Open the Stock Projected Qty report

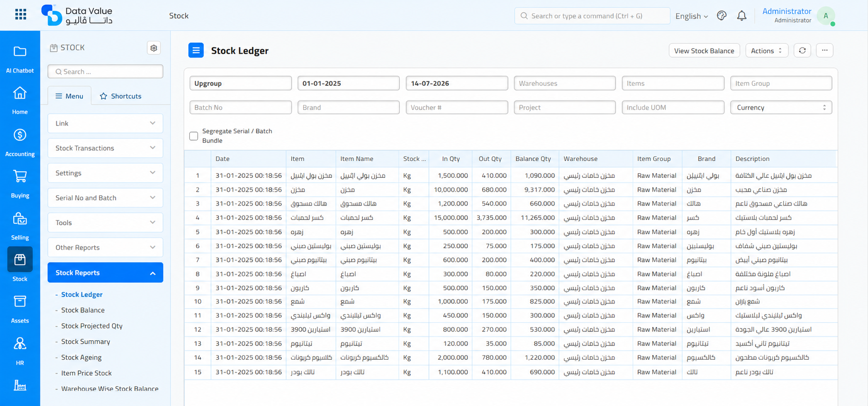92,326
